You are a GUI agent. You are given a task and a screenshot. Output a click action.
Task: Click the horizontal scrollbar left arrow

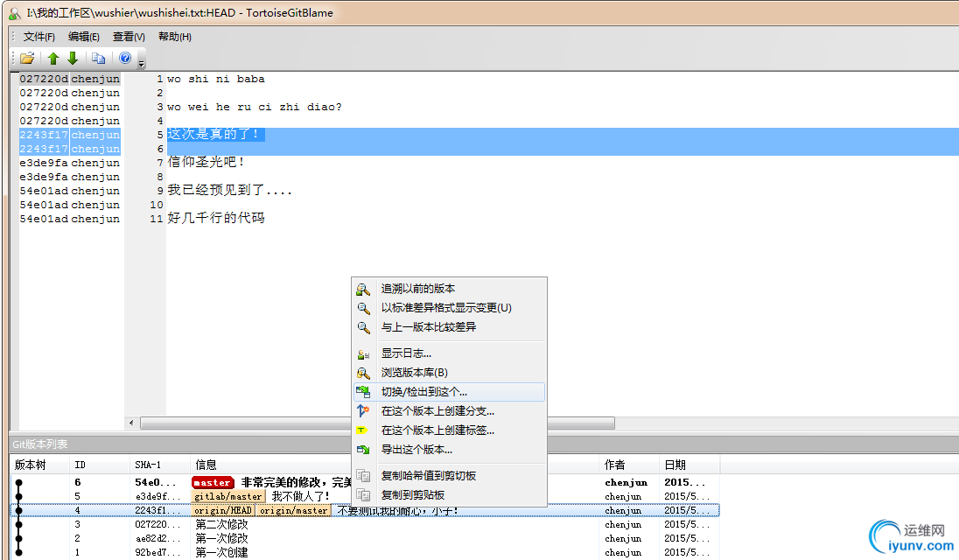coord(131,423)
